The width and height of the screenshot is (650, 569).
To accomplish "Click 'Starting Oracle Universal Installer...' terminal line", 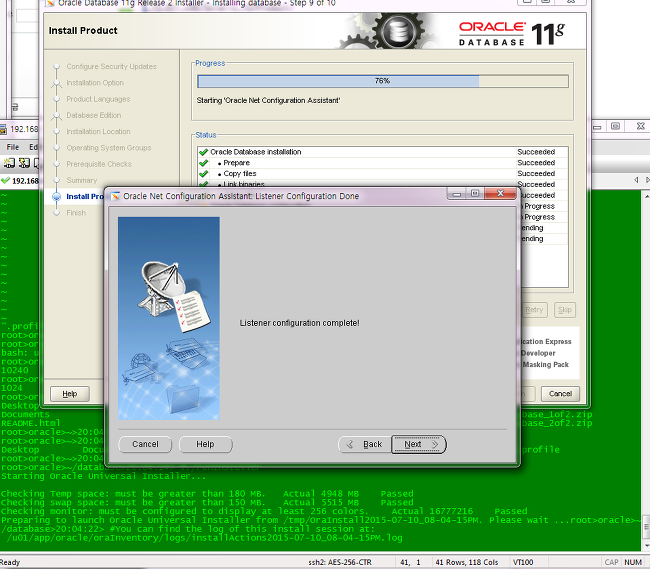I will click(103, 476).
